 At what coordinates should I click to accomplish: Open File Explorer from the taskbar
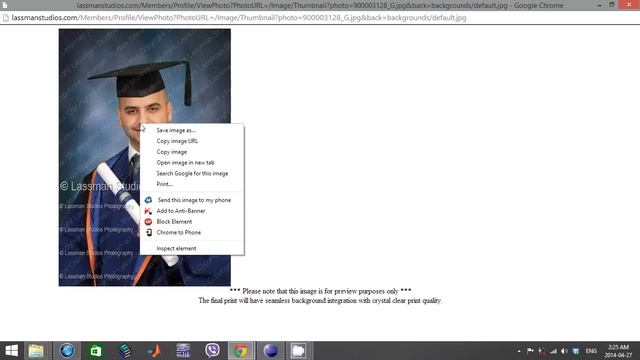[x=36, y=351]
